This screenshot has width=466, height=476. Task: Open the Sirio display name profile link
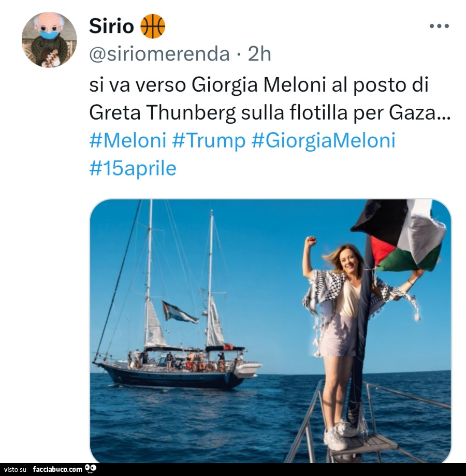click(x=111, y=26)
